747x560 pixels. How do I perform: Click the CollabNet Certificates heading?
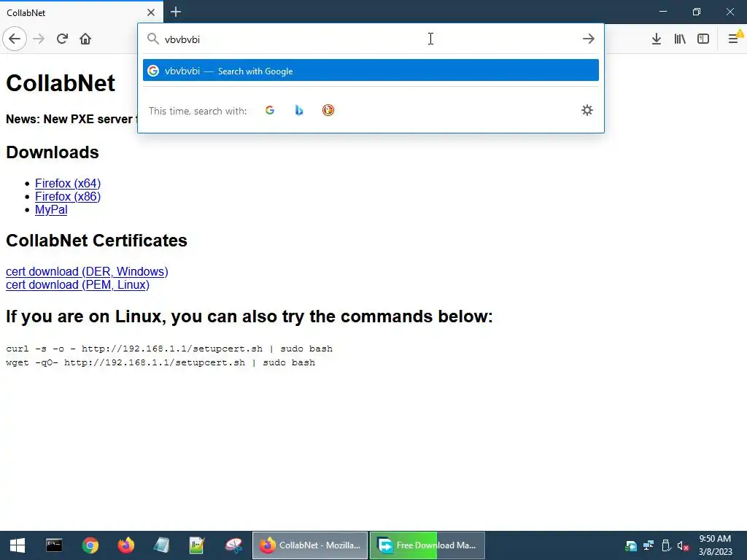click(x=96, y=241)
